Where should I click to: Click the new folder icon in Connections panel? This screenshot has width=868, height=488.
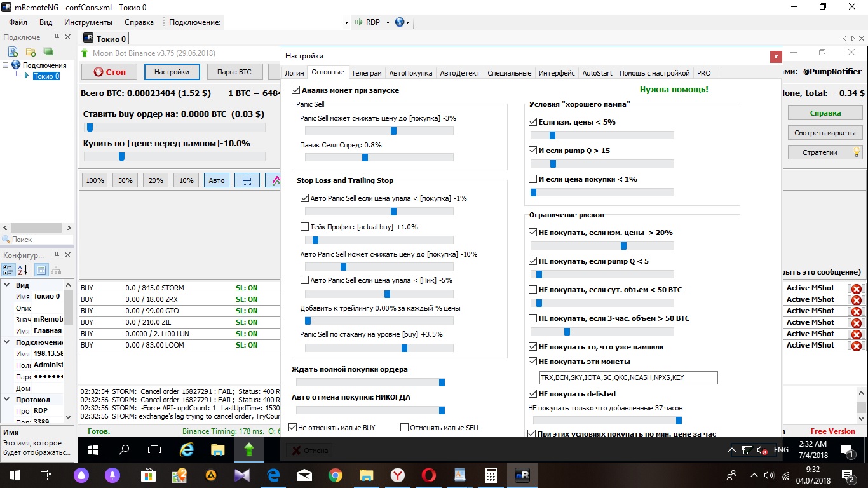(x=31, y=51)
